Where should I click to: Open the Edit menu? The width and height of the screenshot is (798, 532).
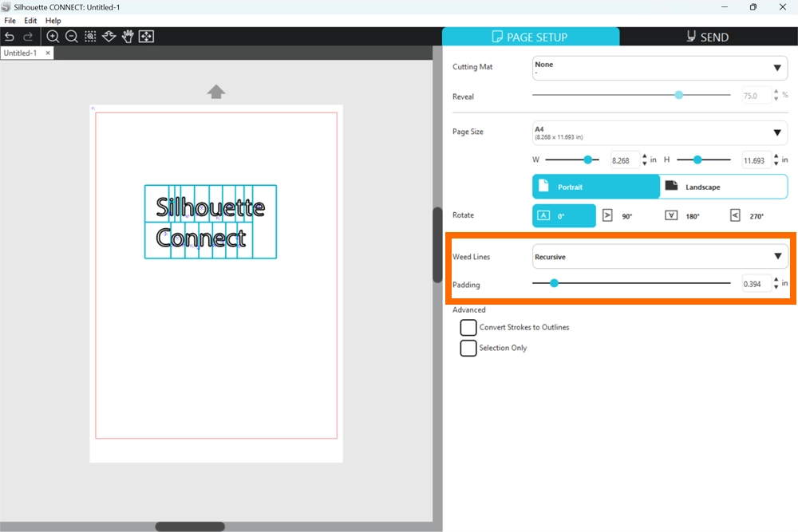coord(30,21)
